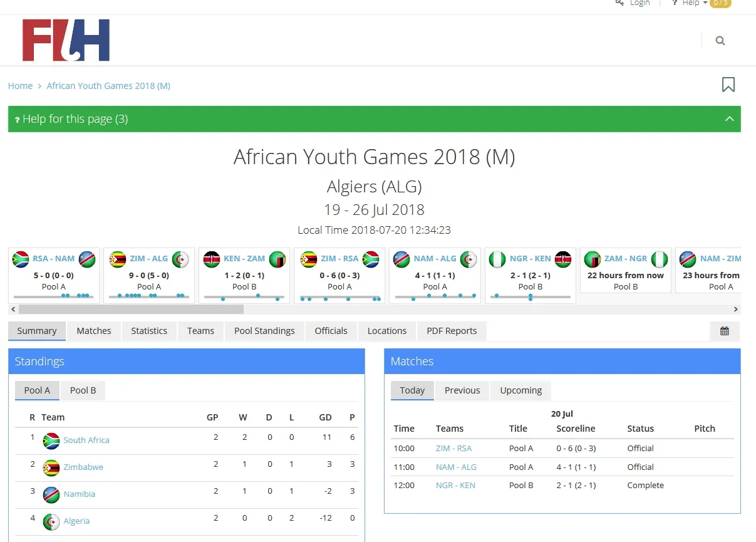Viewport: 756px width, 542px height.
Task: Collapse the green help panel chevron
Action: pyautogui.click(x=729, y=119)
